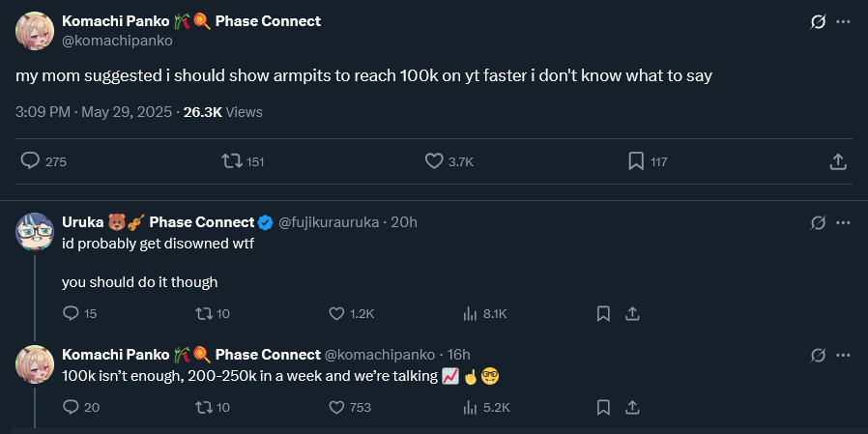Share Komachi's 16h reply
This screenshot has height=434, width=868.
click(632, 407)
